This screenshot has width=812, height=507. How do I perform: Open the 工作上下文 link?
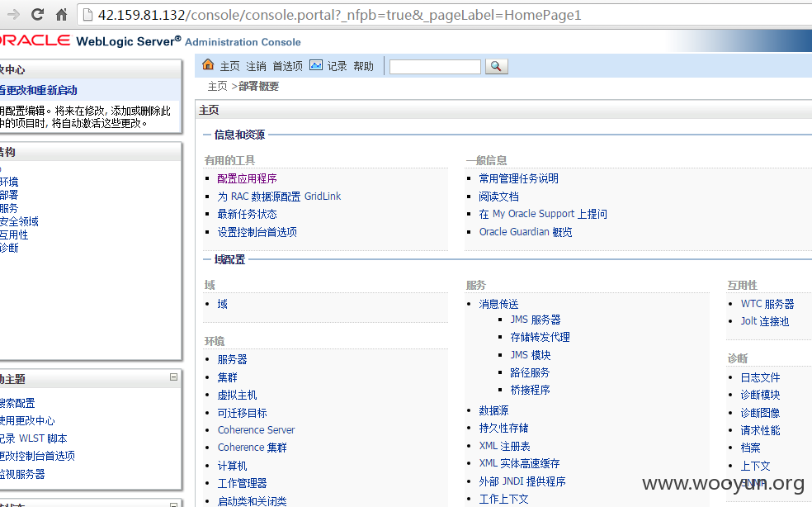(503, 500)
